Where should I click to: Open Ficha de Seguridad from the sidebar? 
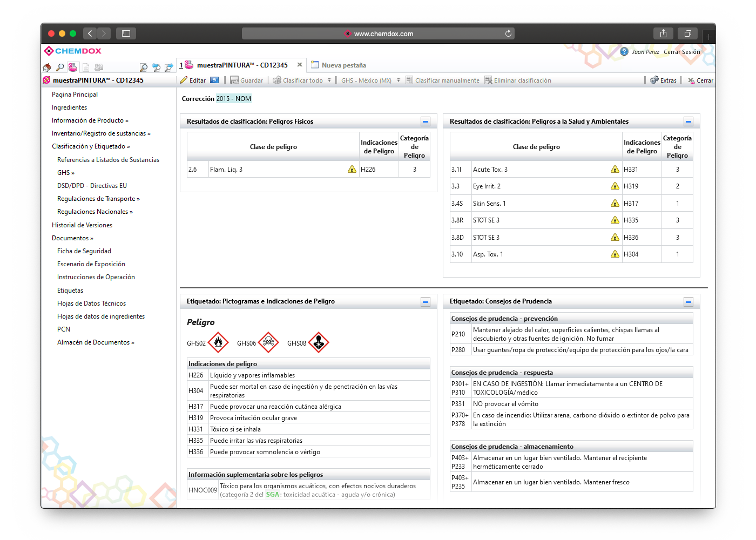pos(84,251)
